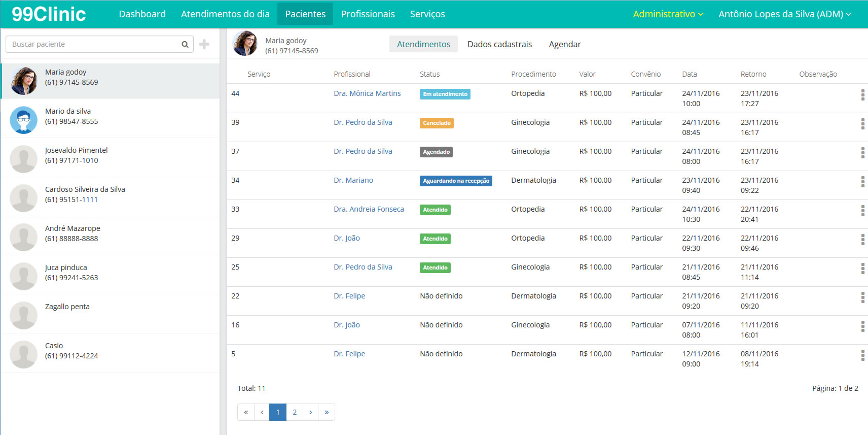Open the three-dot menu for service 34
This screenshot has width=868, height=435.
coord(862,182)
